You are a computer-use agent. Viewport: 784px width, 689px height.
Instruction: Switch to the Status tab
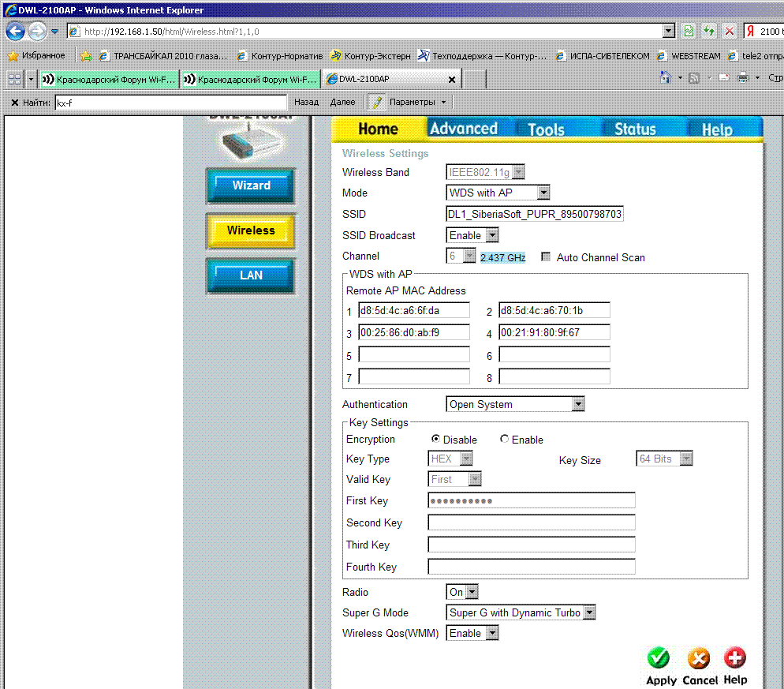(x=635, y=129)
